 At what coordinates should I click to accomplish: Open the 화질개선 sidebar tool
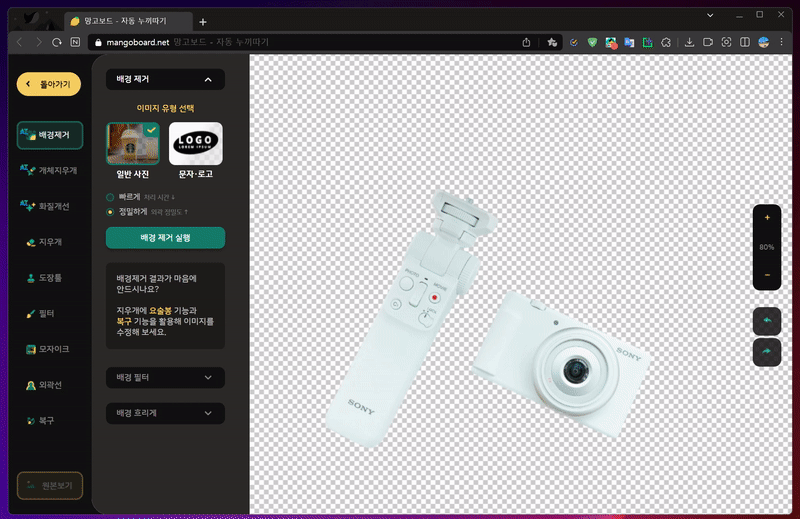point(49,206)
